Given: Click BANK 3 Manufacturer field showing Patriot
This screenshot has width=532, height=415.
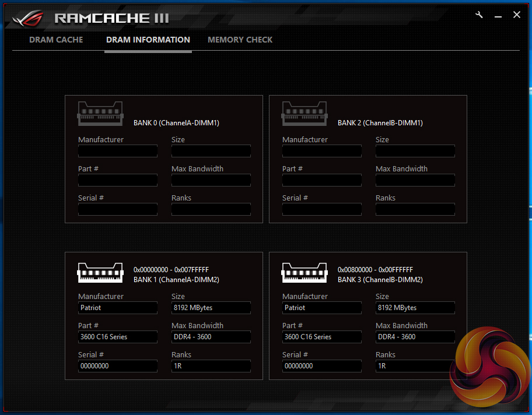Looking at the screenshot, I should coord(322,308).
